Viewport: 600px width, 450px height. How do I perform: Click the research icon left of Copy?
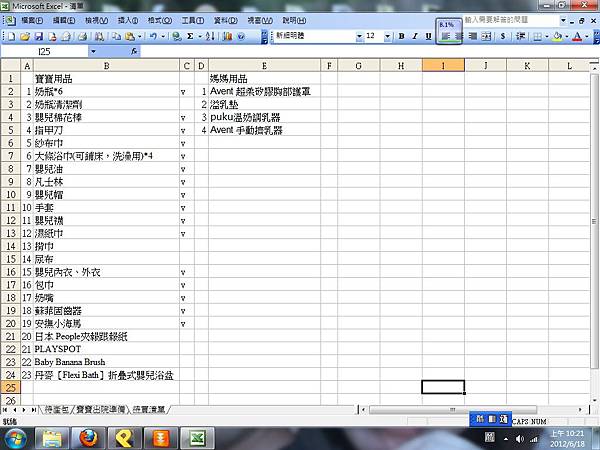pos(99,36)
